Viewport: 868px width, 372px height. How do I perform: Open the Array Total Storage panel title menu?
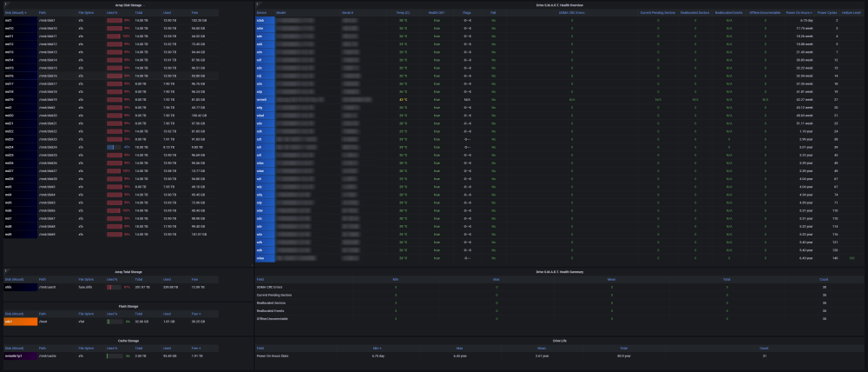point(128,272)
